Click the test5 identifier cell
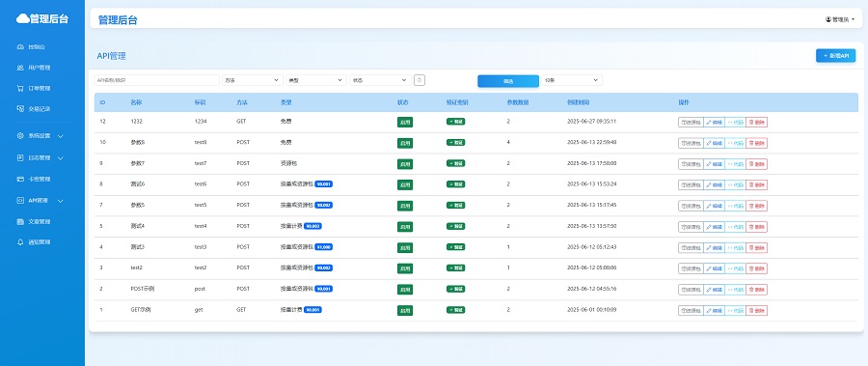 pyautogui.click(x=201, y=205)
